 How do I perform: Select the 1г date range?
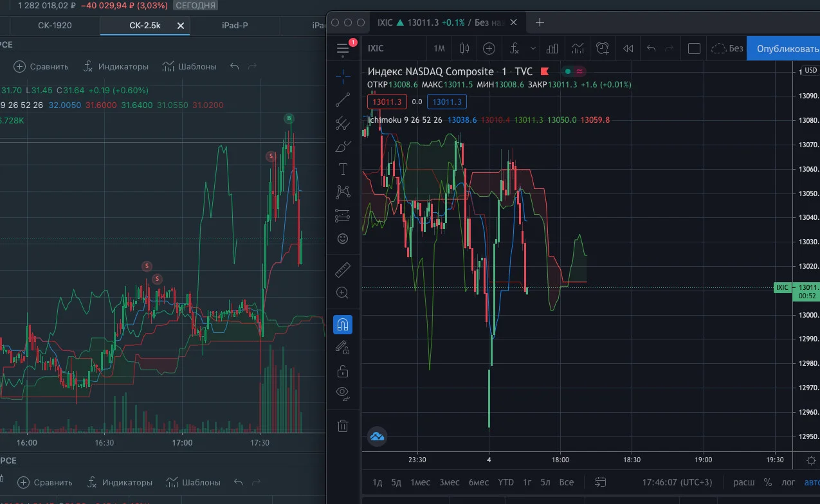click(x=527, y=482)
